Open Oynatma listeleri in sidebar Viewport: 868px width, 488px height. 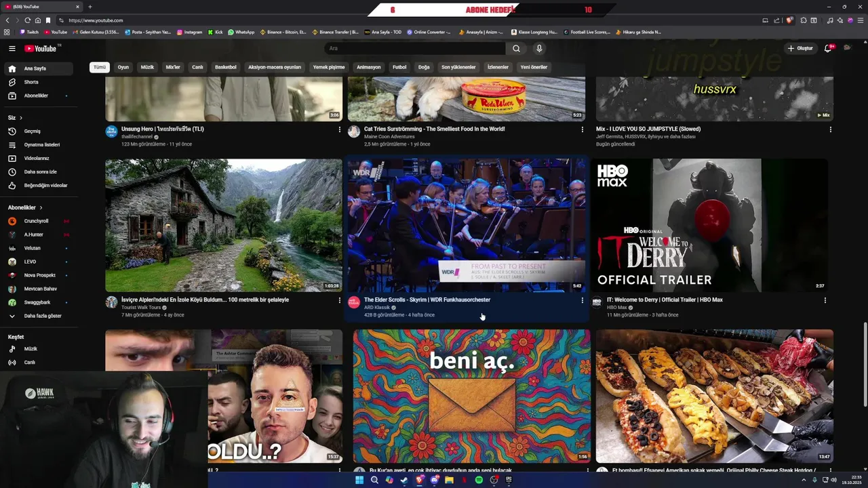click(x=39, y=144)
